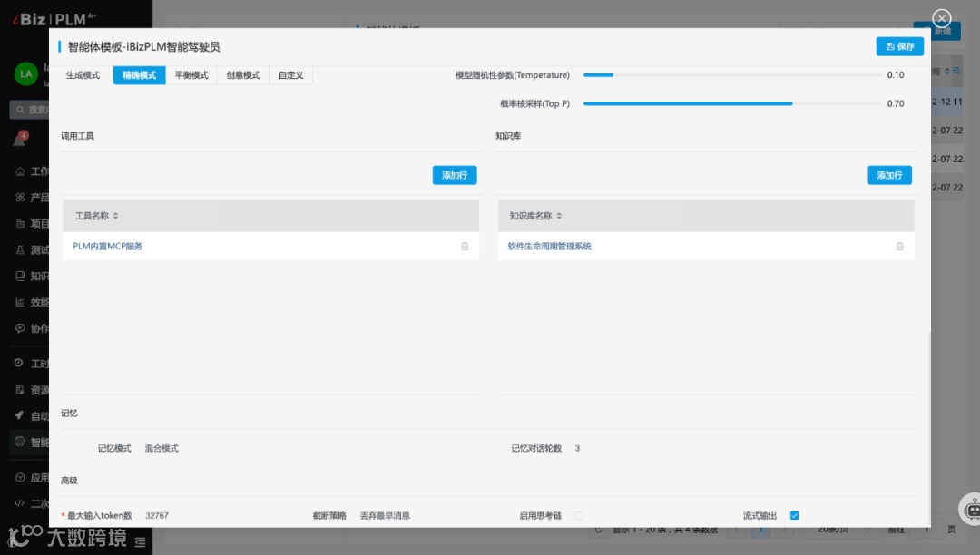Select the 精确模式 generation mode

click(140, 75)
